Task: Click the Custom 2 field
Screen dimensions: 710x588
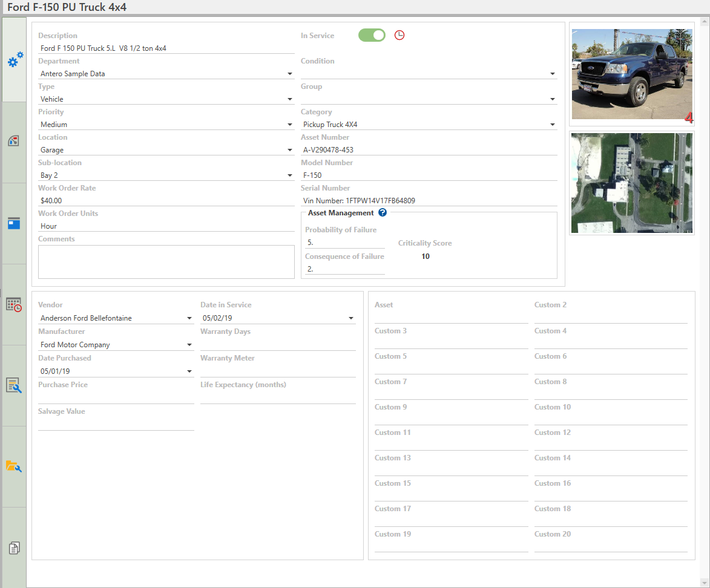Action: click(x=611, y=318)
